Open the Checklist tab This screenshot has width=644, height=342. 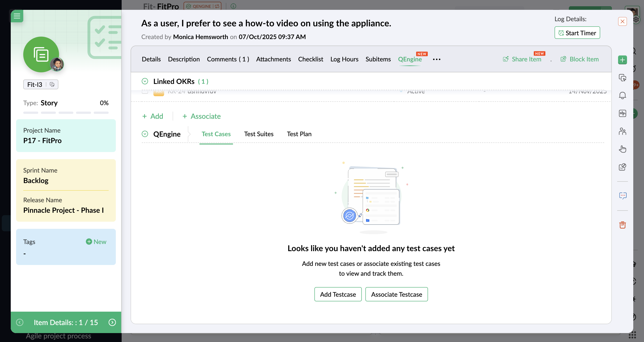pyautogui.click(x=310, y=59)
